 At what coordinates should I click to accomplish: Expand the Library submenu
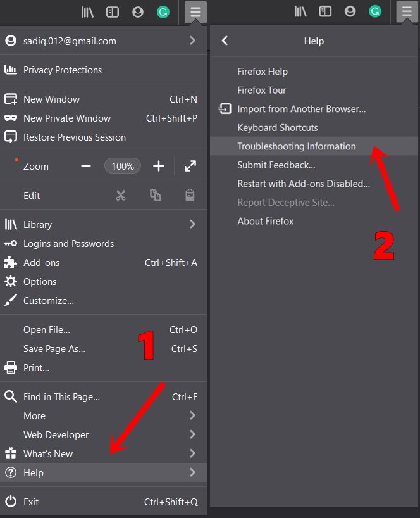(x=103, y=224)
